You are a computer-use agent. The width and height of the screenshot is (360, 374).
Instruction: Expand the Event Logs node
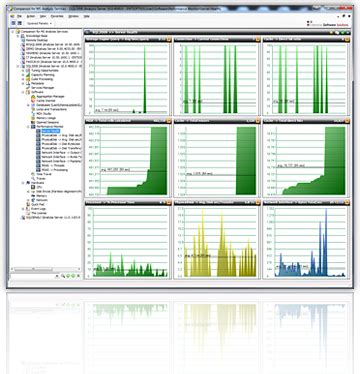(x=23, y=209)
